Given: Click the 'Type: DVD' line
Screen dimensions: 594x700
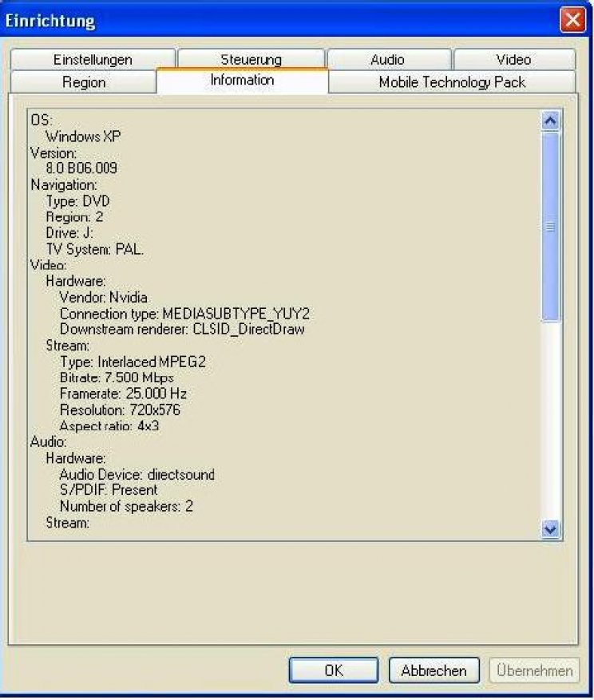Looking at the screenshot, I should [77, 201].
